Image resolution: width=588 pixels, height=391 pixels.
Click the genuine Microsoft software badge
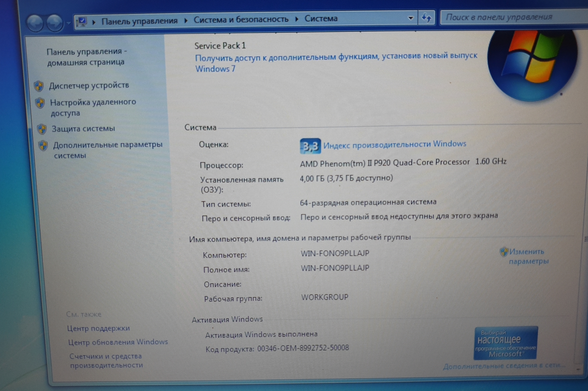(505, 343)
